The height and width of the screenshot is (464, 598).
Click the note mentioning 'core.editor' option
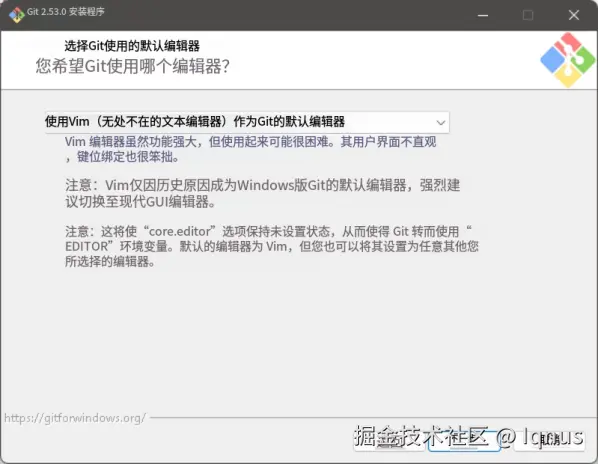point(272,246)
